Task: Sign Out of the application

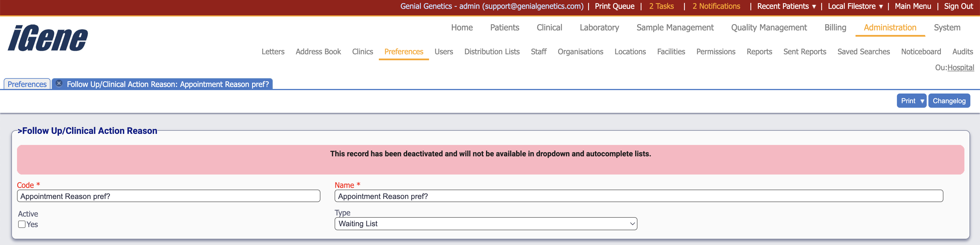Action: pos(958,7)
